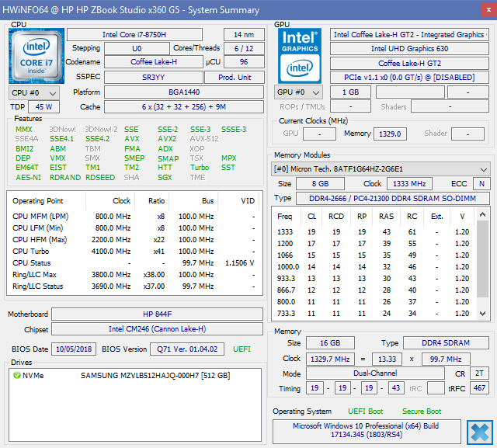Open the CPU #0 selector dropdown

32,92
